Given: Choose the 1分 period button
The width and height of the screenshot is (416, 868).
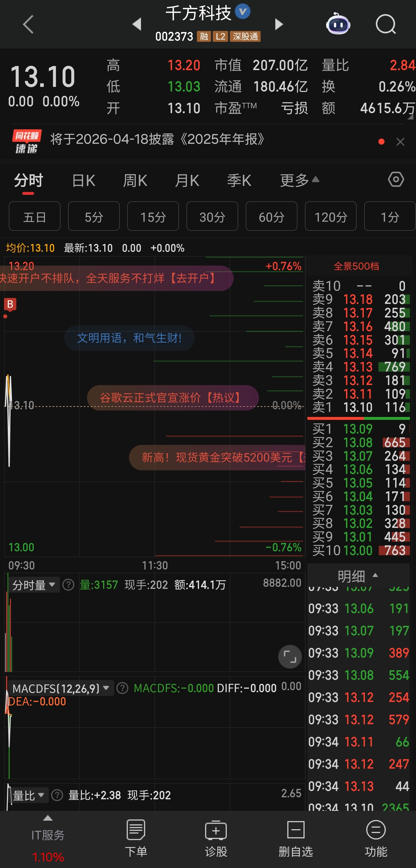Looking at the screenshot, I should click(x=390, y=216).
